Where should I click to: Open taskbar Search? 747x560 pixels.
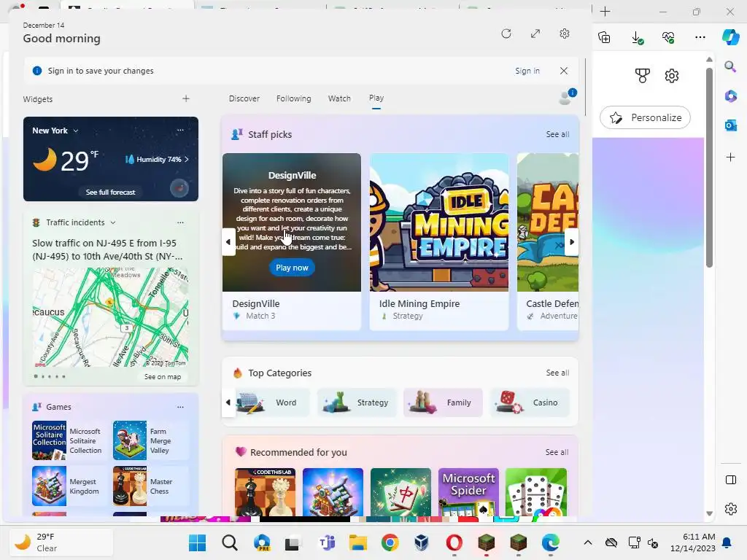pos(230,542)
